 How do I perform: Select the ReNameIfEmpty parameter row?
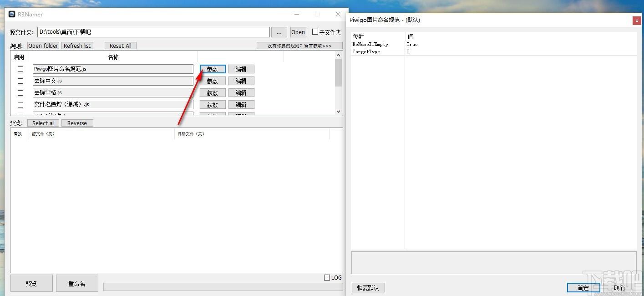(x=495, y=45)
